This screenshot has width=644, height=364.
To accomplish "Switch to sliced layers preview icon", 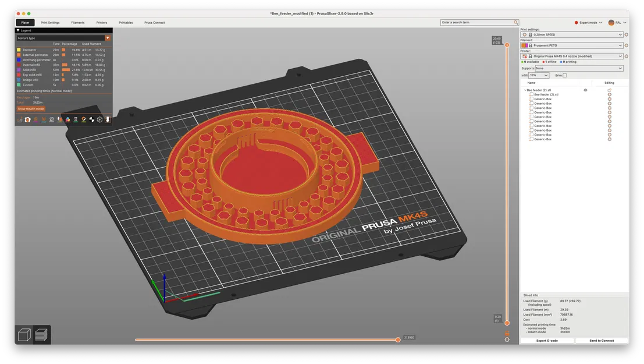I will (41, 335).
